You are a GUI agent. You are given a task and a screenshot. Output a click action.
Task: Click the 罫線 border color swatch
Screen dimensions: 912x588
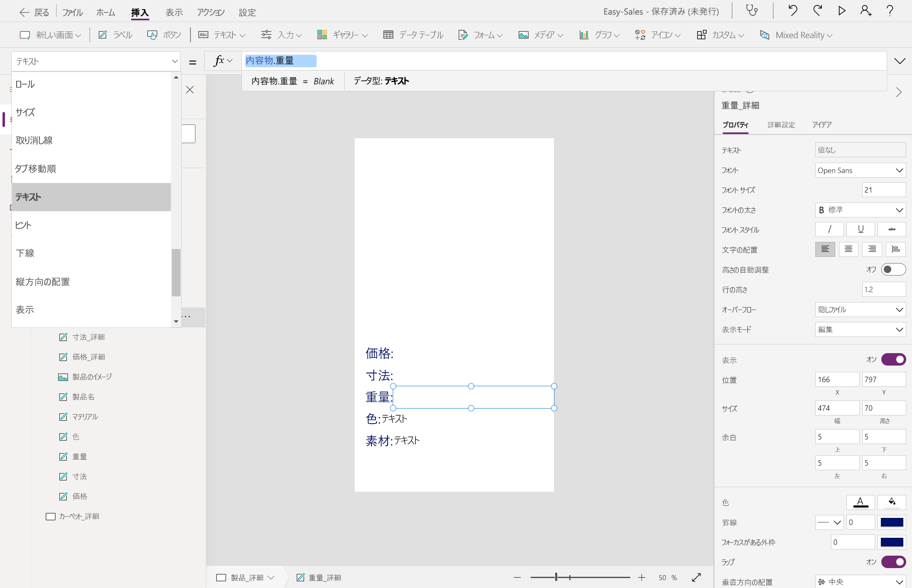tap(891, 522)
